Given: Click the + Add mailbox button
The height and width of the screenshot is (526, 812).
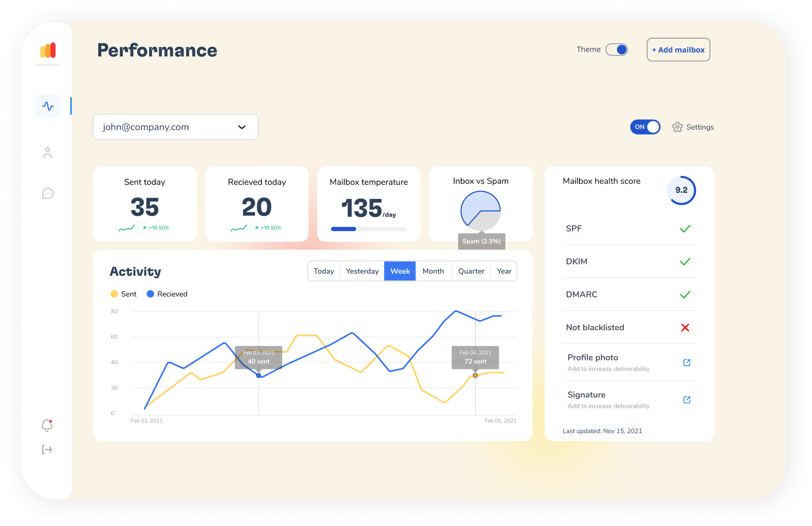Looking at the screenshot, I should coord(678,50).
